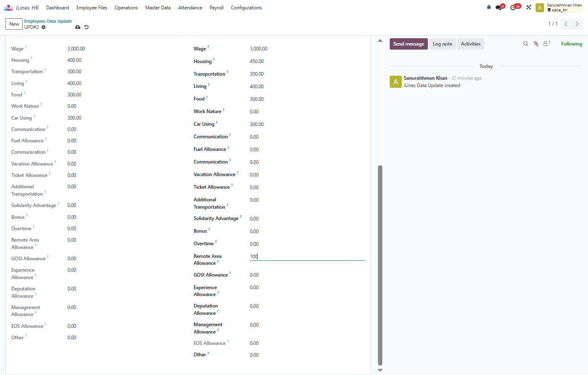Click the right Work Nature label
The height and width of the screenshot is (375, 588).
(x=208, y=111)
